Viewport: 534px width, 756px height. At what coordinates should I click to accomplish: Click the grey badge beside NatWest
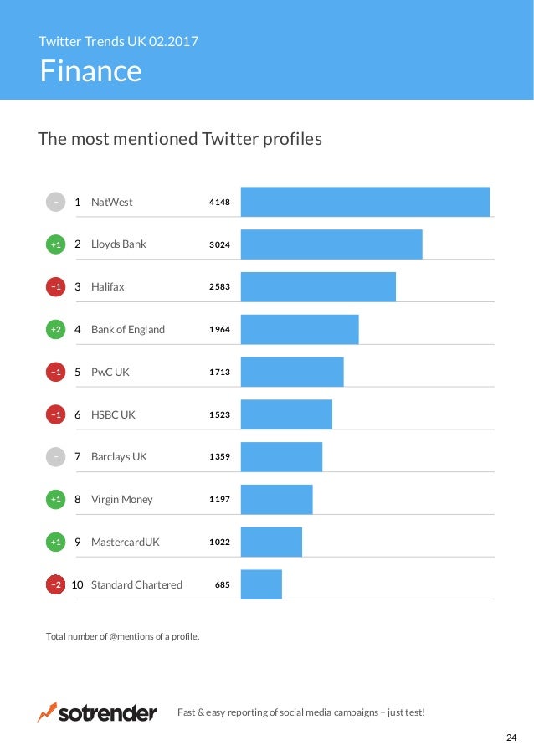(x=55, y=202)
